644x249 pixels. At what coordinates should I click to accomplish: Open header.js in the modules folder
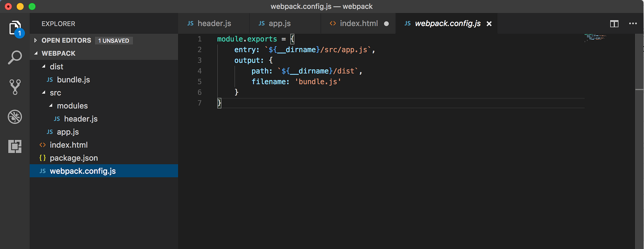click(x=81, y=119)
